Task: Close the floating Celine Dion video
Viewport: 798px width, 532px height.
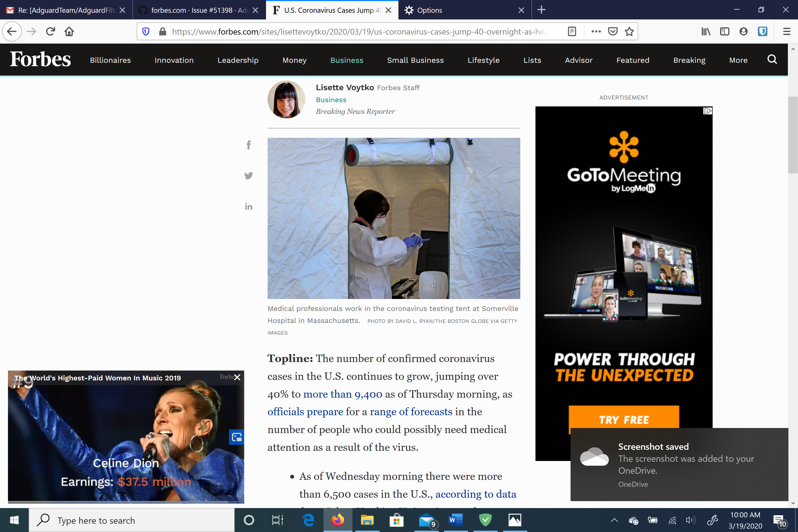Action: (237, 377)
